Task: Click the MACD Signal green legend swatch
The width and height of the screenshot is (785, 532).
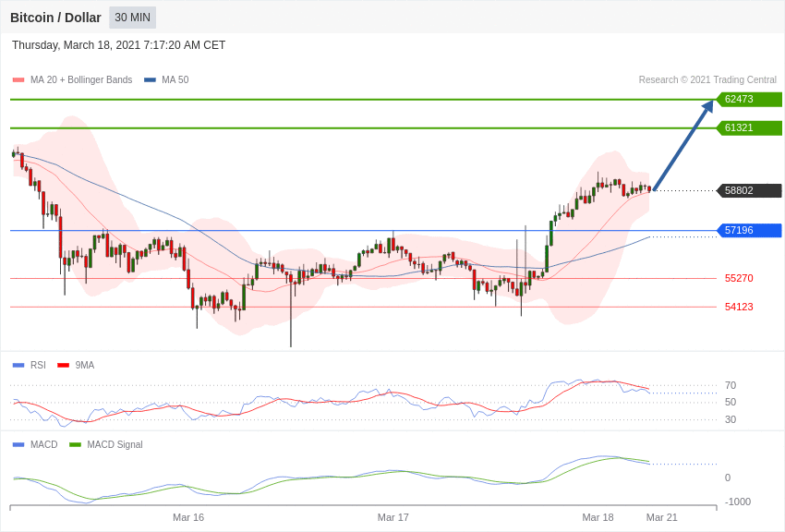Action: [75, 444]
